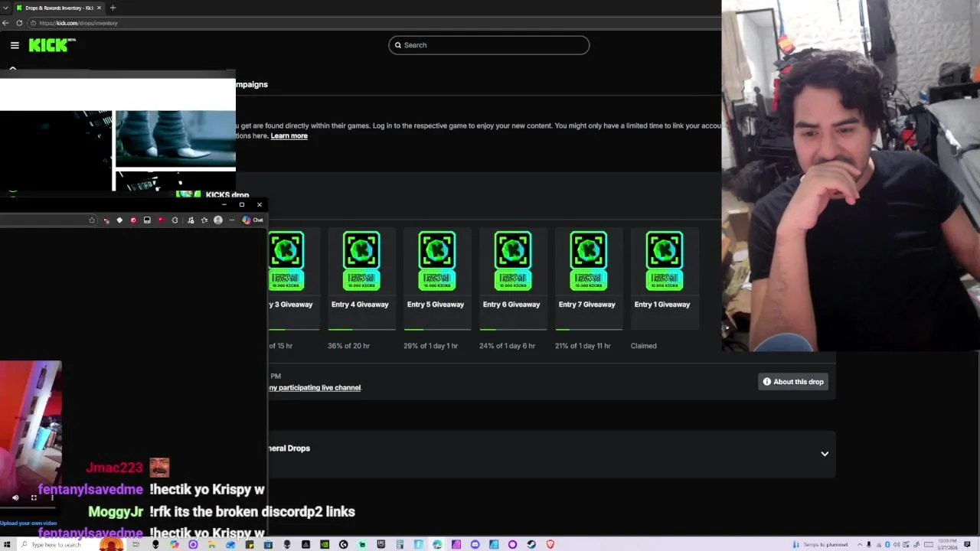Mute the video in the small player
This screenshot has width=980, height=551.
click(15, 497)
